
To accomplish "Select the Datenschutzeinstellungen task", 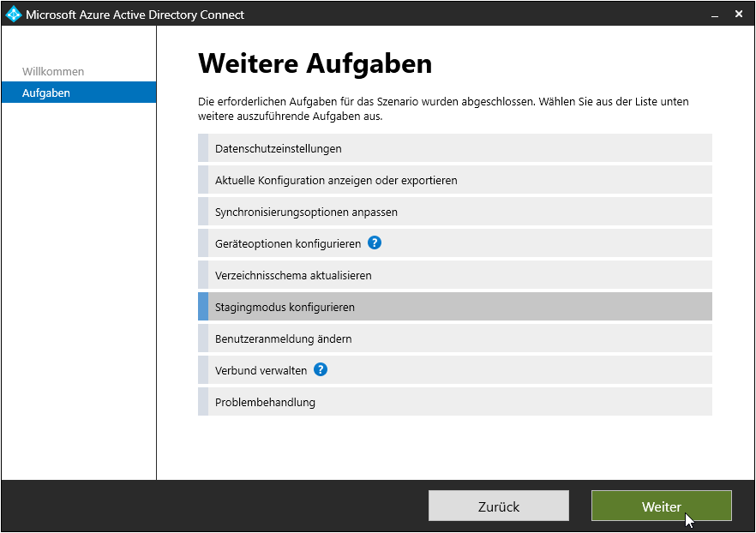I will pos(454,148).
